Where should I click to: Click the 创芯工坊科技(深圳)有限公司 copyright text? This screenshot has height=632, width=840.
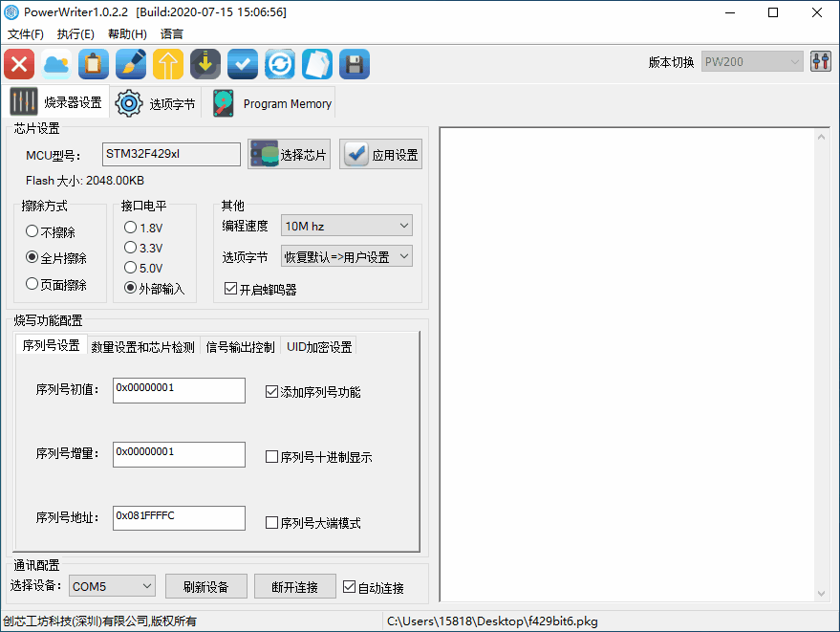(x=99, y=621)
